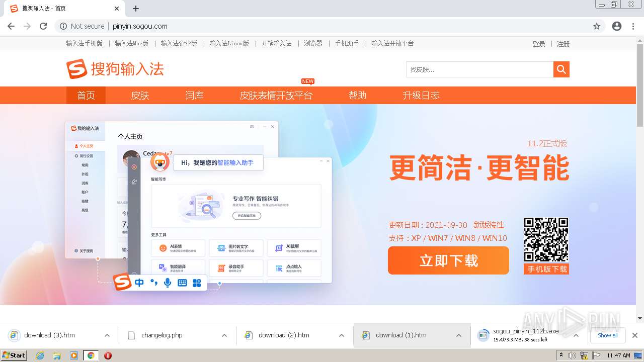Bookmark this page with the star icon
Screen dimensions: 644x362
pyautogui.click(x=597, y=26)
